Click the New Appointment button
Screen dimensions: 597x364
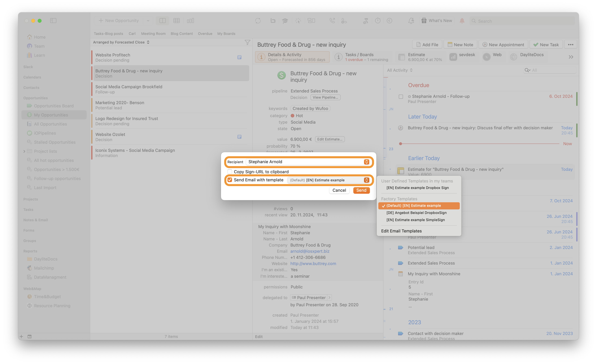click(503, 45)
